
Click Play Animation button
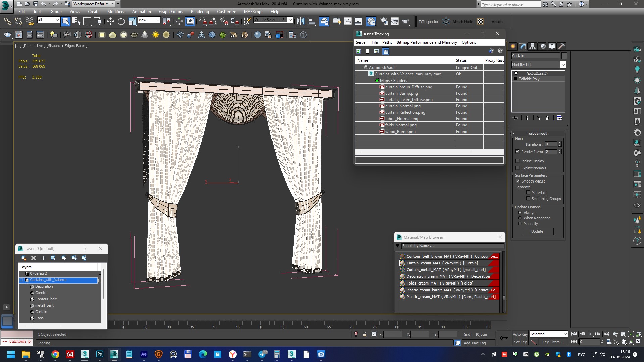(590, 334)
